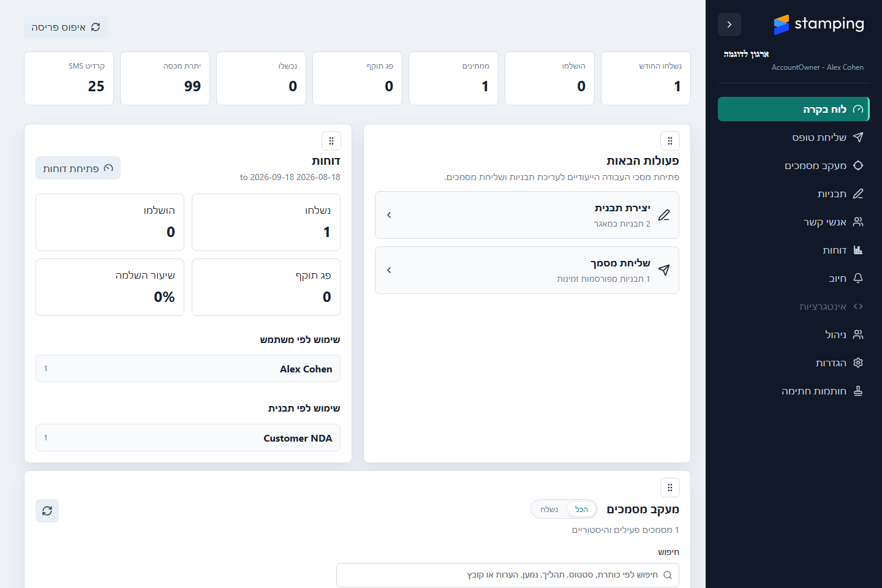Expand the יצירת תבנית action row

tap(527, 215)
